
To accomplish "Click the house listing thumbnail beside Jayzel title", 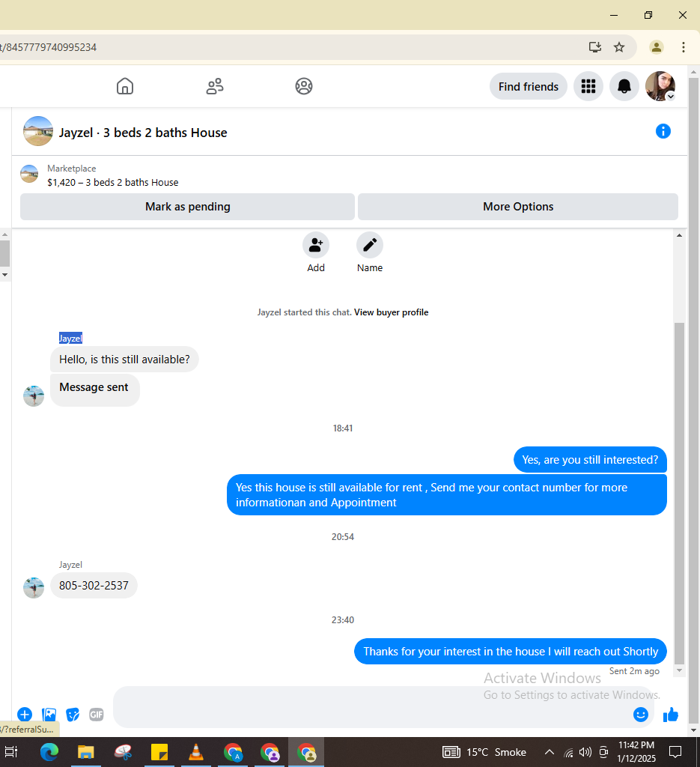I will coord(38,131).
